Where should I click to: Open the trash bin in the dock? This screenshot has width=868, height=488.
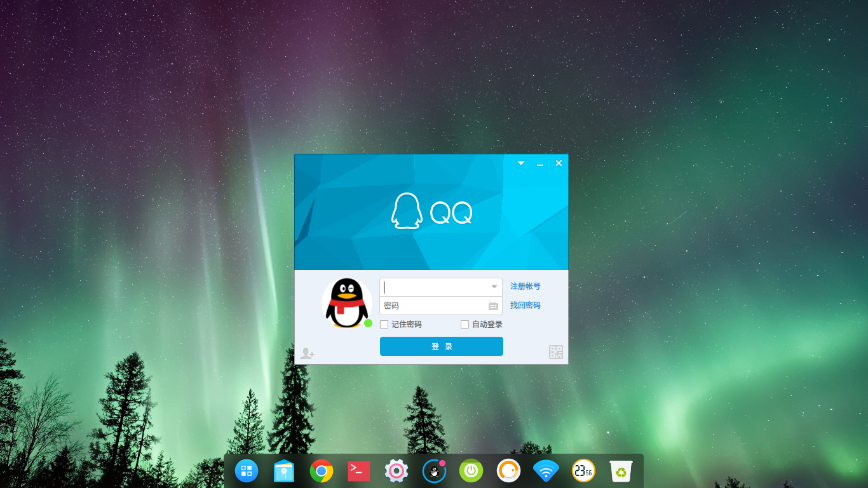pos(620,471)
